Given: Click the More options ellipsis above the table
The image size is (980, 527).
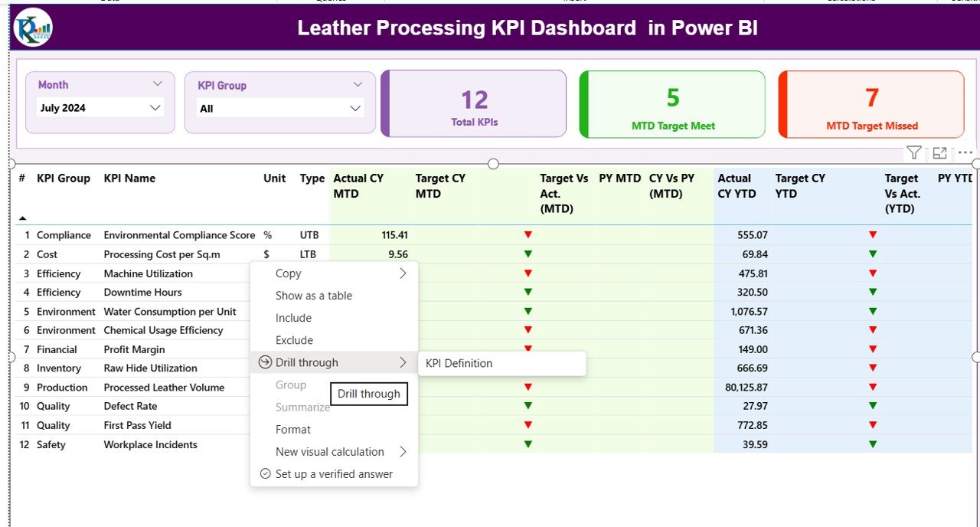Looking at the screenshot, I should 965,152.
